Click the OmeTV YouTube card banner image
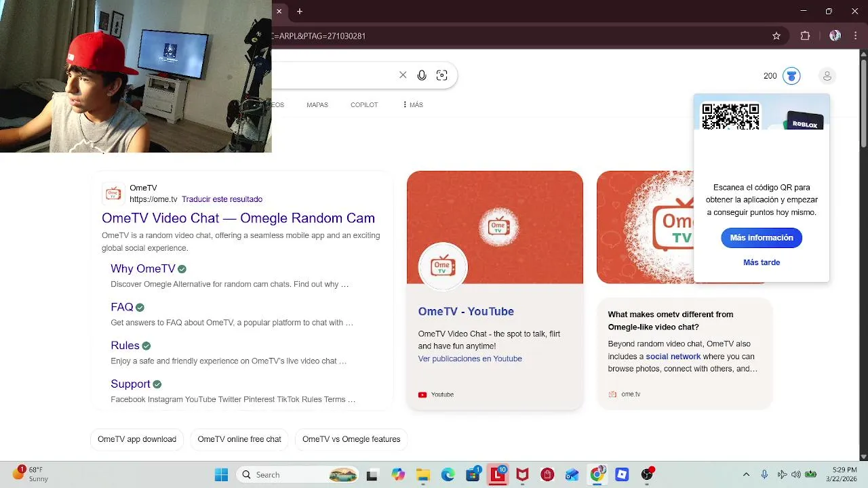The image size is (868, 488). [495, 227]
